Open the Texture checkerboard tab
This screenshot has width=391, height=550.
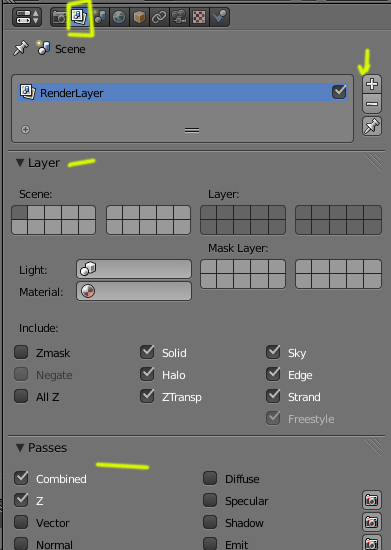(x=199, y=16)
